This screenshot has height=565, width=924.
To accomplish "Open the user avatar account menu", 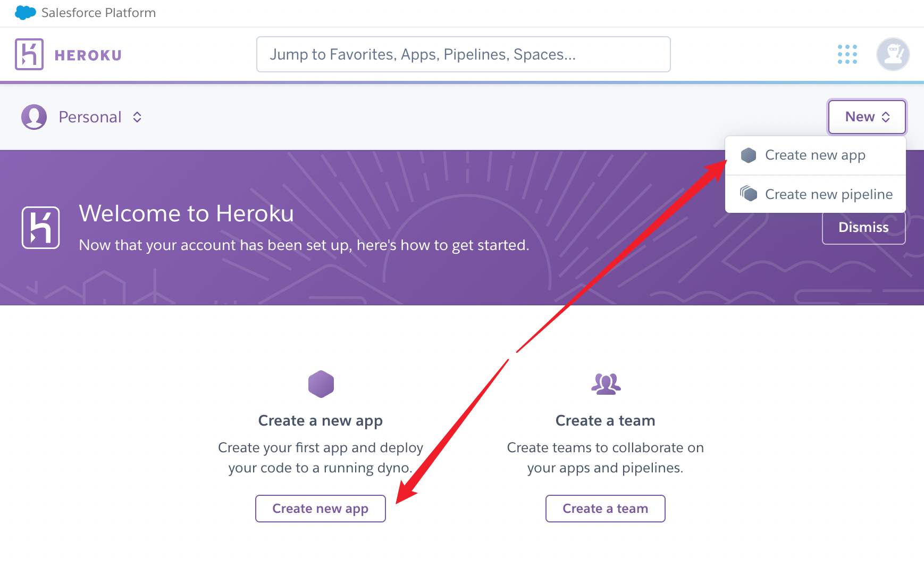I will 893,54.
